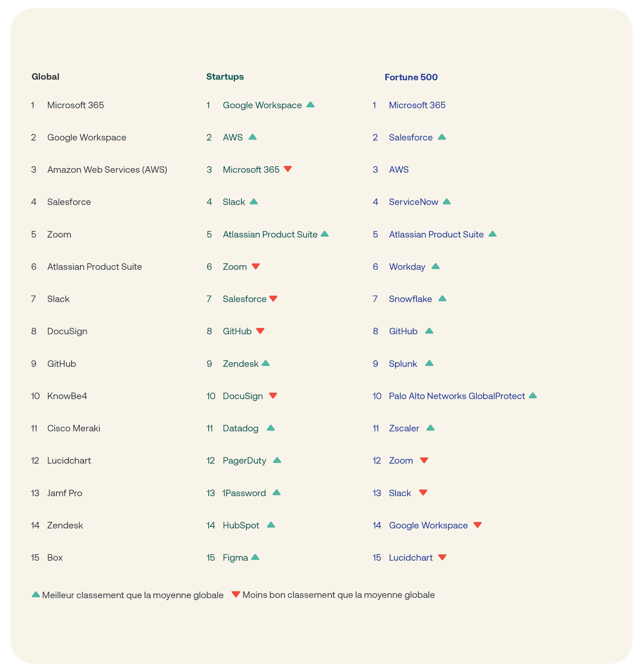Click red down triangle beside Startups GitHub
This screenshot has width=642, height=672.
(260, 331)
